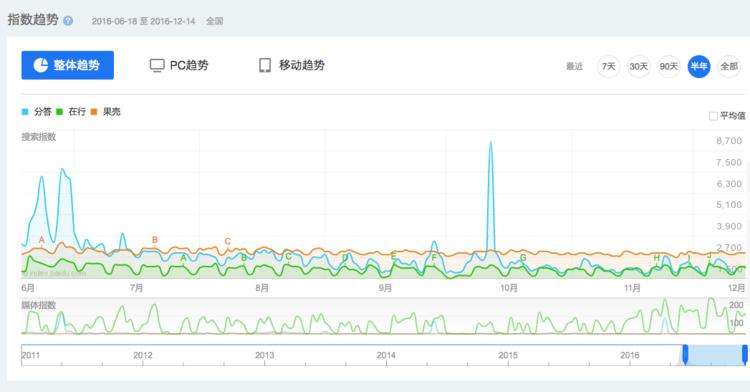The height and width of the screenshot is (392, 750).
Task: Click 2012 on the year timeline
Action: pyautogui.click(x=143, y=355)
